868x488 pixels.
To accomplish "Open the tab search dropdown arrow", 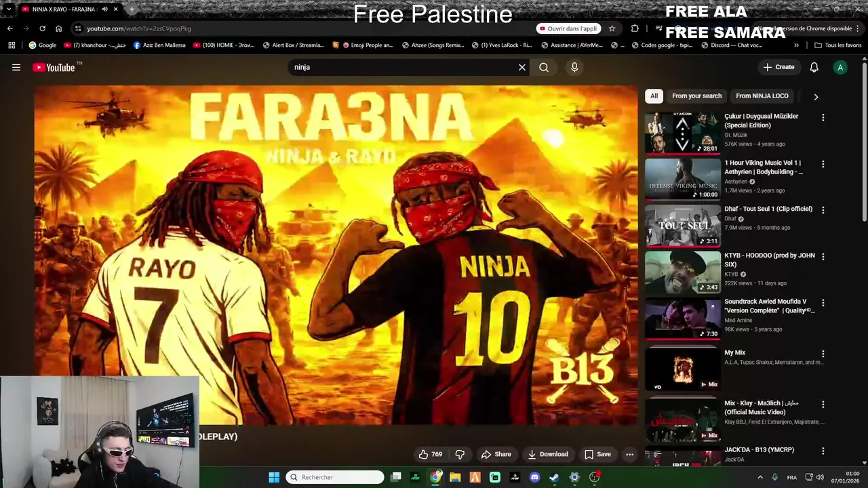I will click(x=8, y=9).
